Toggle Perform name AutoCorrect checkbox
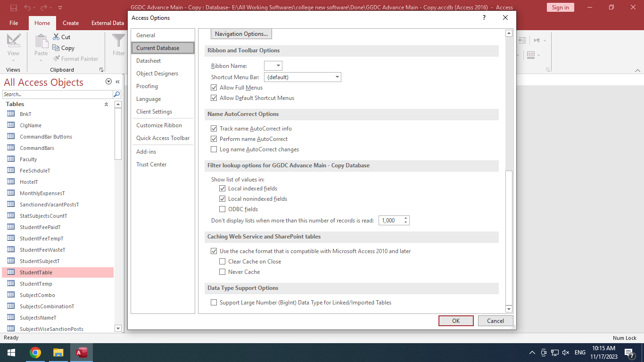644x362 pixels. coord(214,139)
